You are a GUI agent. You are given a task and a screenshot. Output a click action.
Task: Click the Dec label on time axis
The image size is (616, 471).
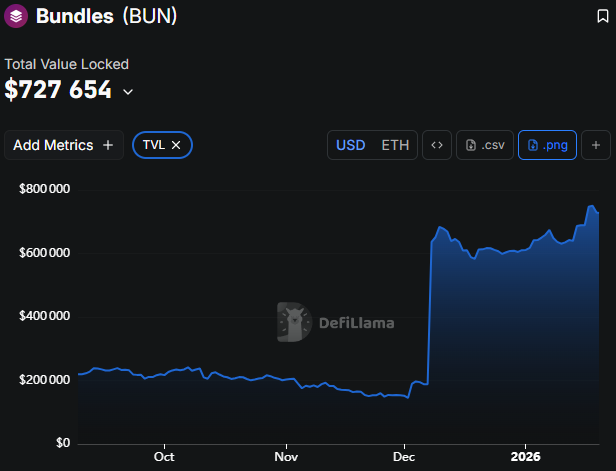coord(404,457)
